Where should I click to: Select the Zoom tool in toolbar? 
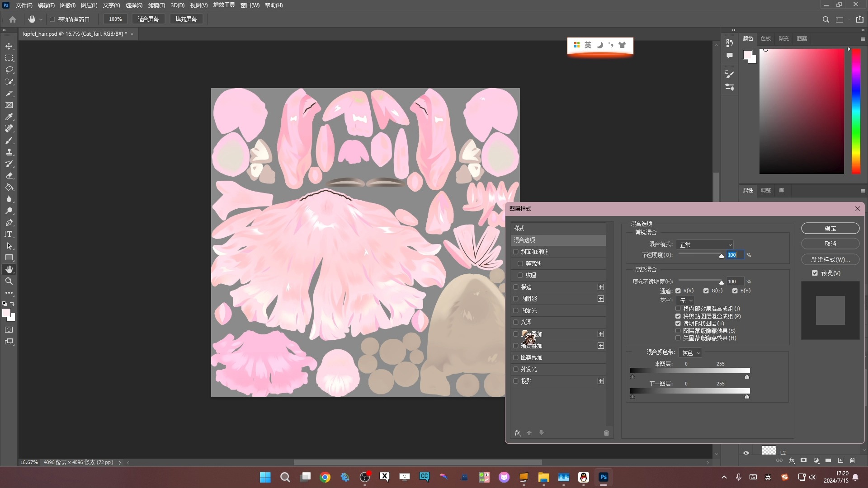(9, 282)
